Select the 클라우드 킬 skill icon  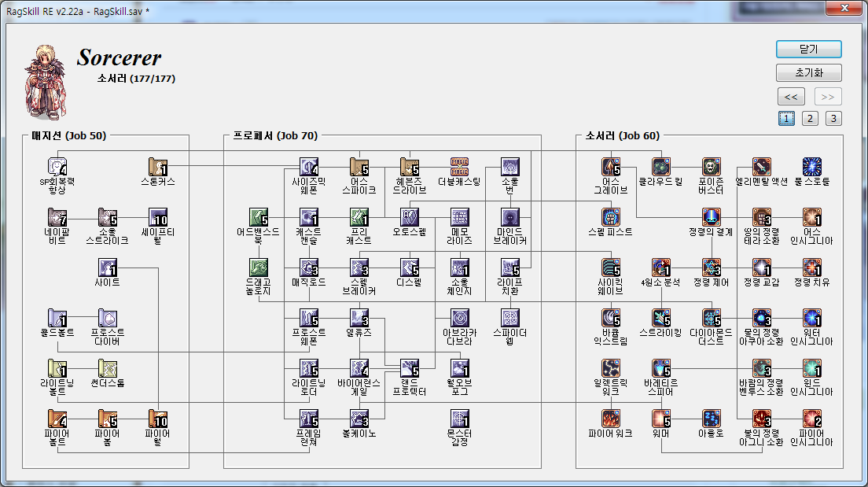click(x=661, y=167)
